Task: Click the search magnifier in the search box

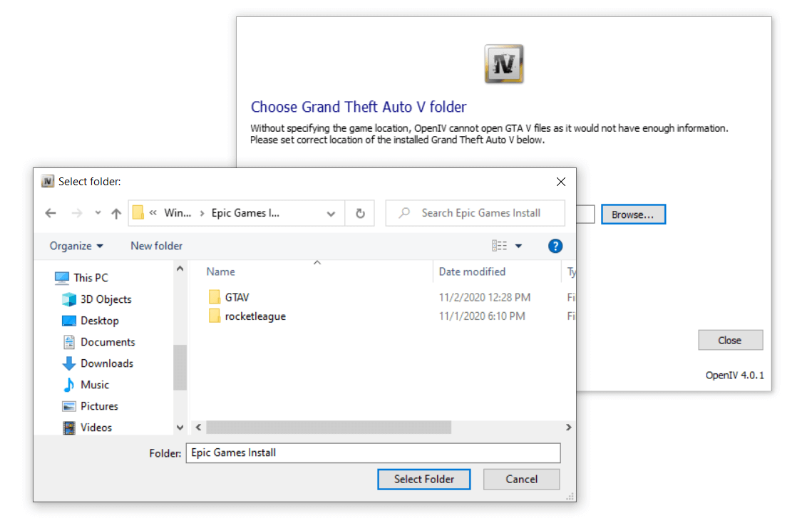Action: tap(403, 212)
